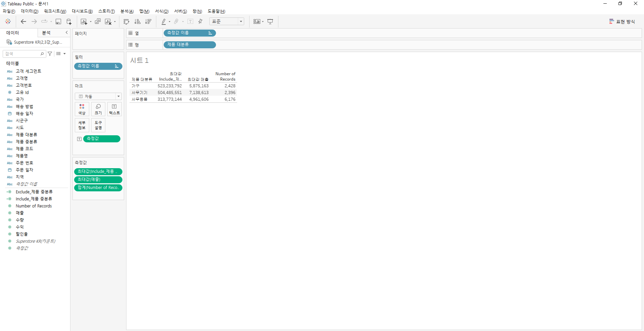Click 최대값(매출) pill in 측정값 card
The height and width of the screenshot is (331, 644).
click(x=98, y=180)
